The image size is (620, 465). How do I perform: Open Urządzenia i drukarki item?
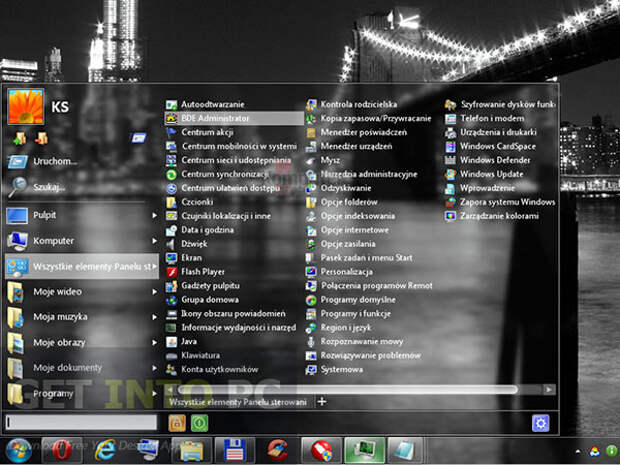pyautogui.click(x=491, y=132)
